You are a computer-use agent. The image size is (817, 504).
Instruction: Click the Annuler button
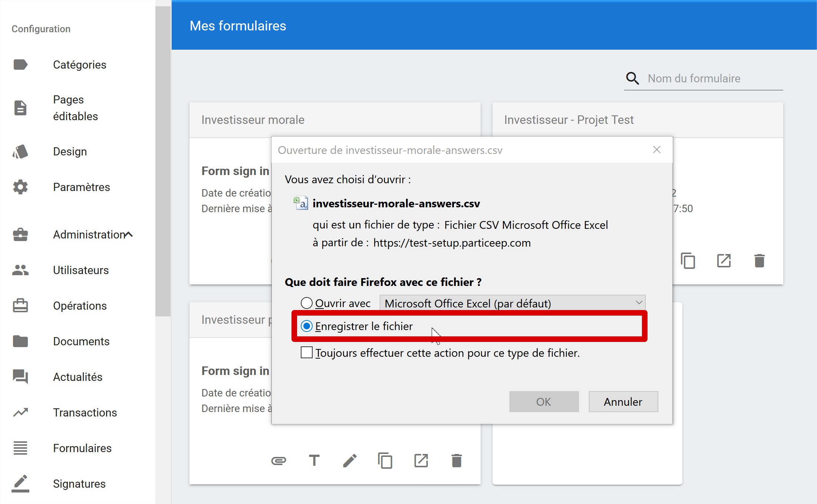tap(623, 402)
